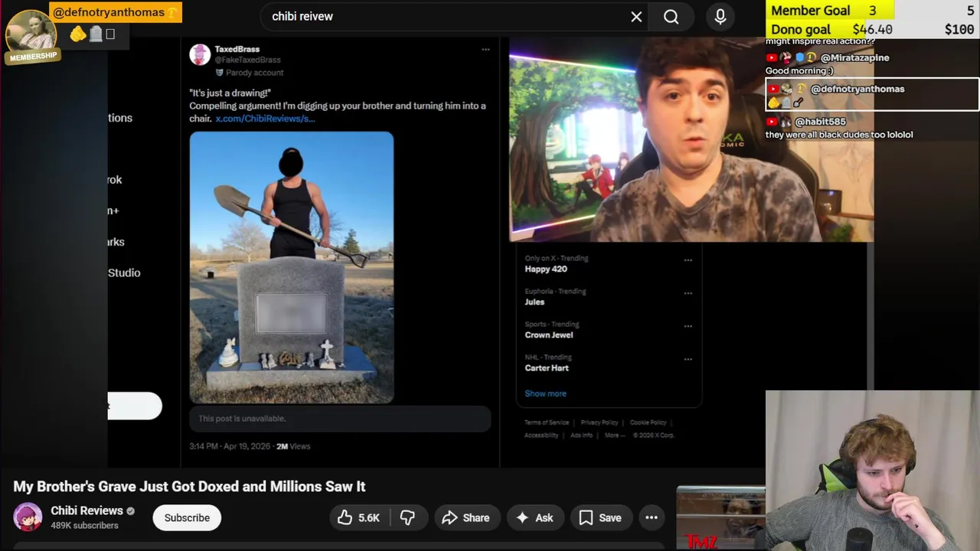Save the video to a playlist
This screenshot has height=551, width=980.
(600, 518)
